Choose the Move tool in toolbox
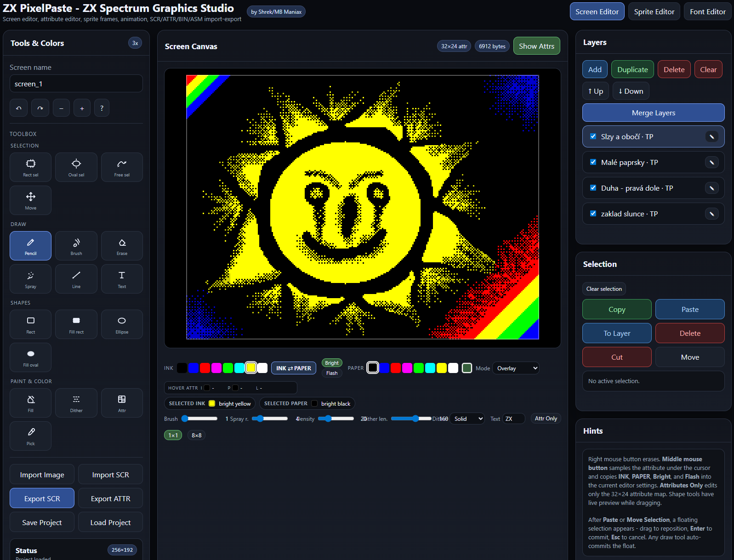Viewport: 734px width, 560px height. click(30, 200)
